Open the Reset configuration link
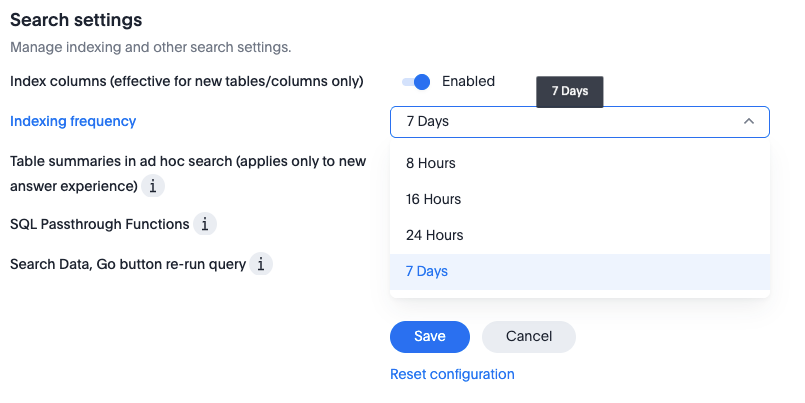Screen dimensions: 805x403 pyautogui.click(x=452, y=374)
